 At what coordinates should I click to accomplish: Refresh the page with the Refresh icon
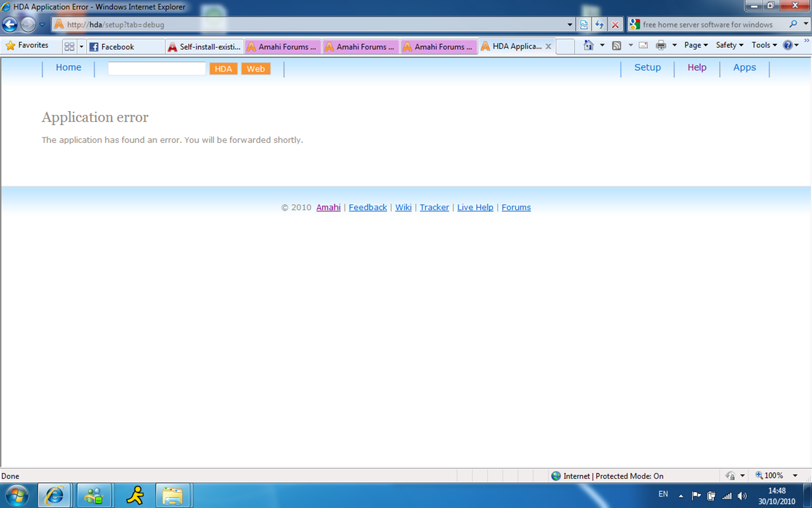(x=599, y=25)
